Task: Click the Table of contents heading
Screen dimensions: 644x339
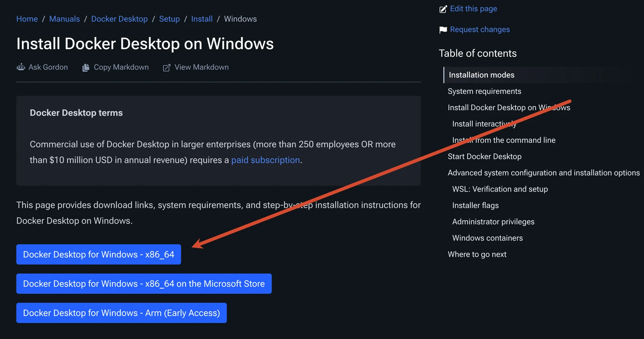Action: coord(478,53)
